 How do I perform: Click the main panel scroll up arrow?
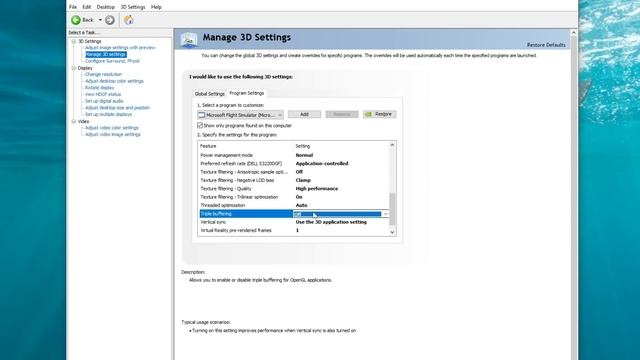pyautogui.click(x=573, y=33)
